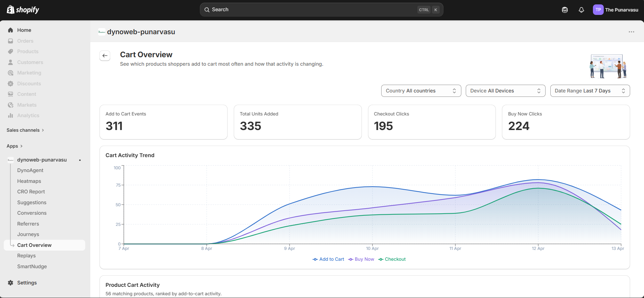Screen dimensions: 644x298
Task: Click the 9 Apr axis label
Action: point(290,249)
